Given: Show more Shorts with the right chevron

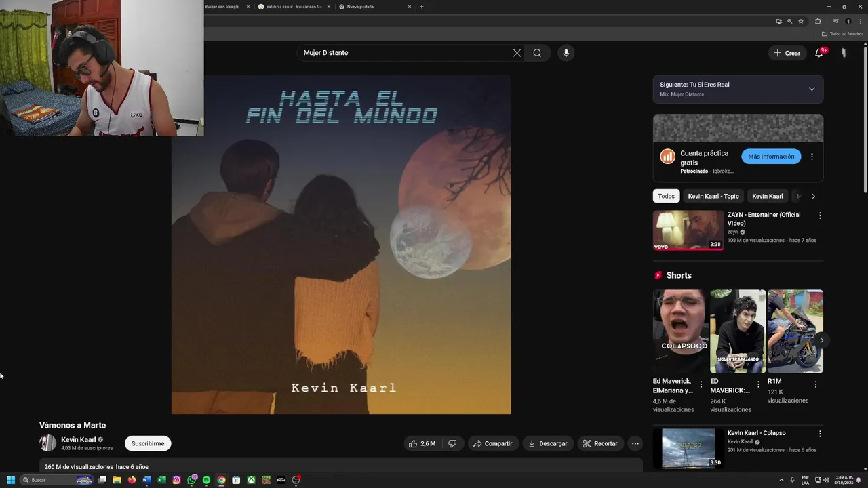Looking at the screenshot, I should 821,340.
